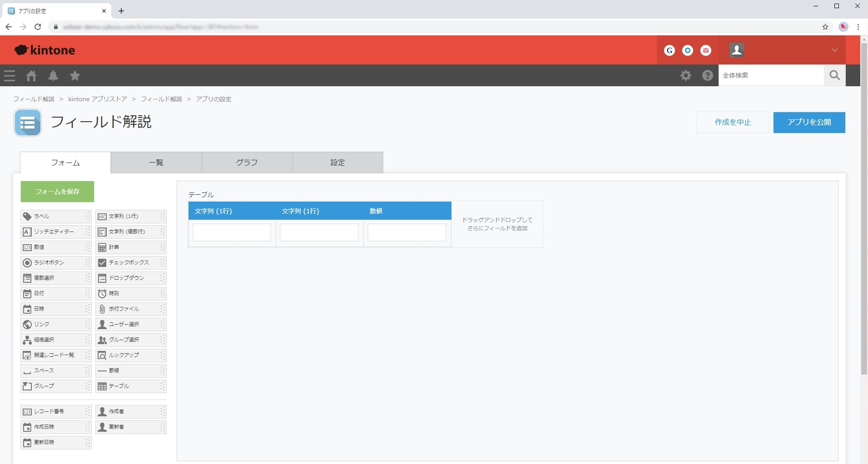Choose the リンク field item

56,325
